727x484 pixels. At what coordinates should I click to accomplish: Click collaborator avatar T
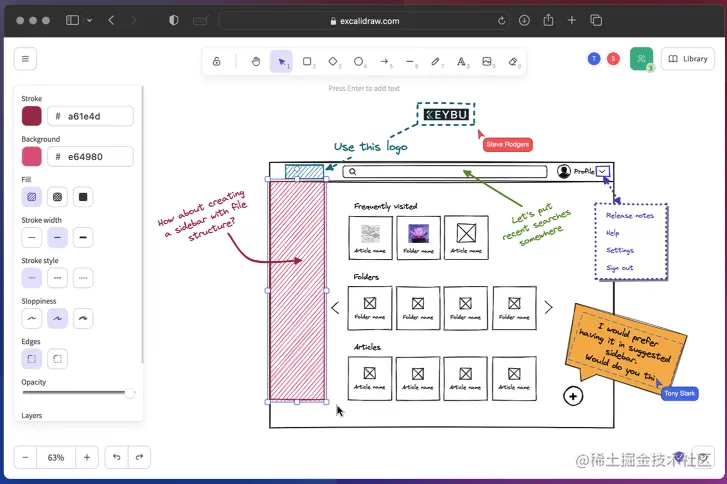coord(594,58)
